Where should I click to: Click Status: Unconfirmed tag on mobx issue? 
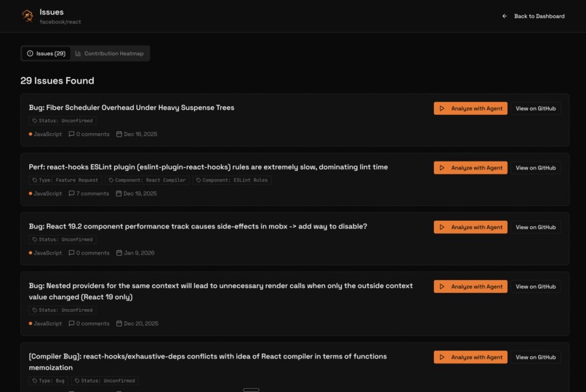click(x=63, y=239)
